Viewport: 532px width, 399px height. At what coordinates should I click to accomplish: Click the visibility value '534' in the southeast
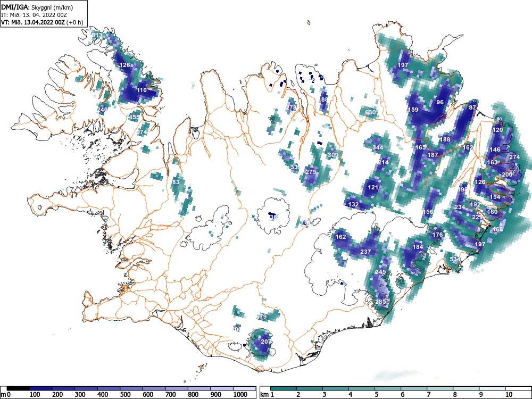455,259
